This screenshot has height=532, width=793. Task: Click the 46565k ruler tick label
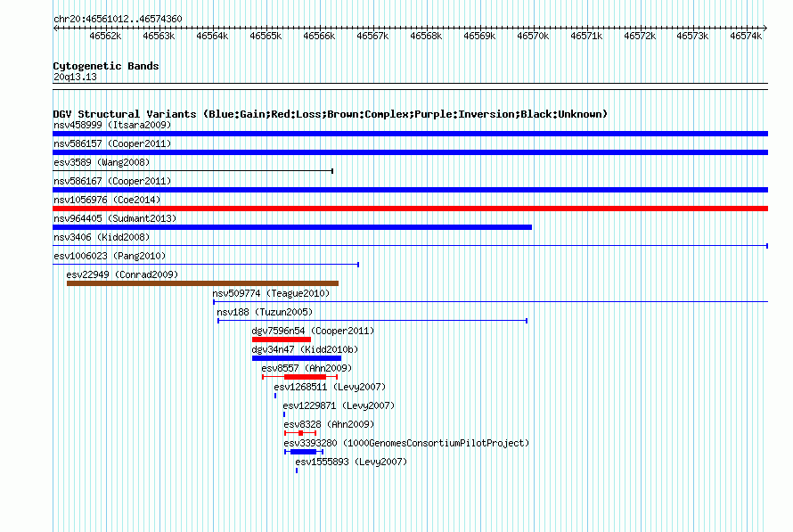(x=266, y=36)
